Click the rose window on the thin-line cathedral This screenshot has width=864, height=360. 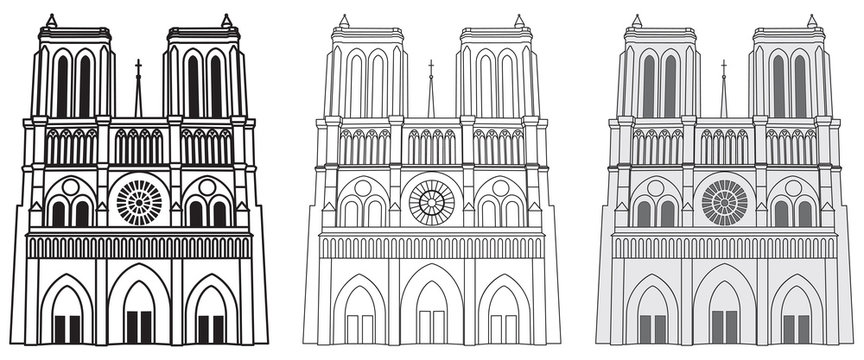click(432, 202)
